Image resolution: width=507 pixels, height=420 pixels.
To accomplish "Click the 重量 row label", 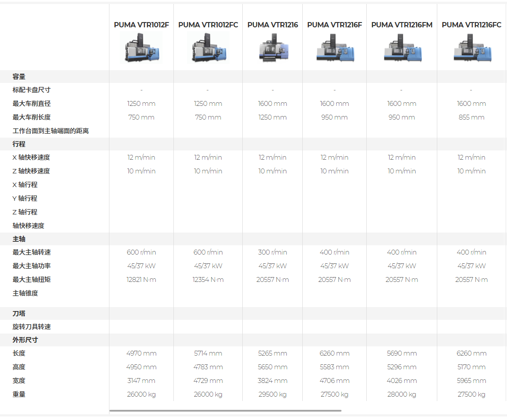I will tap(19, 394).
